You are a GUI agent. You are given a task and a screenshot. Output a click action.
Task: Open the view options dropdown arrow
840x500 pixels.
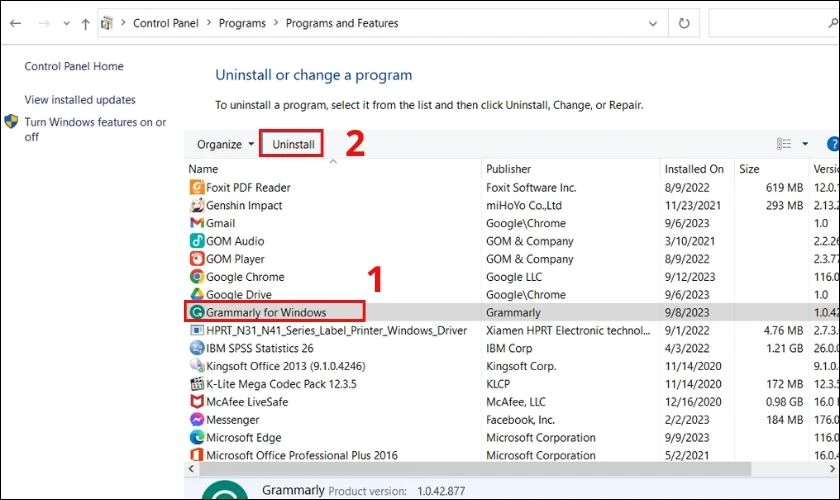click(x=805, y=144)
